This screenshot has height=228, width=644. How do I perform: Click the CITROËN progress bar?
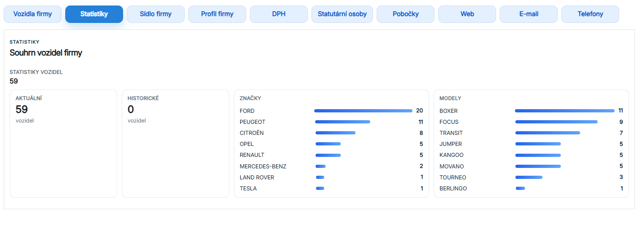tap(335, 133)
